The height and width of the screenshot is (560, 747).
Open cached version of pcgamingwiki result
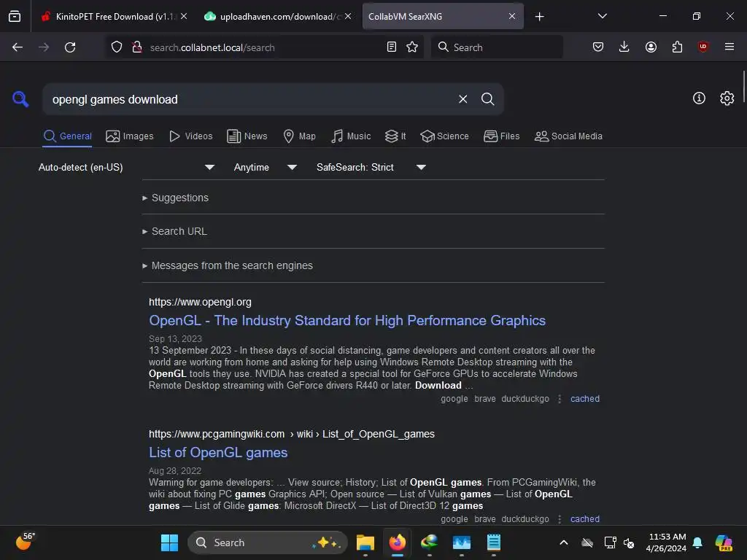point(585,519)
